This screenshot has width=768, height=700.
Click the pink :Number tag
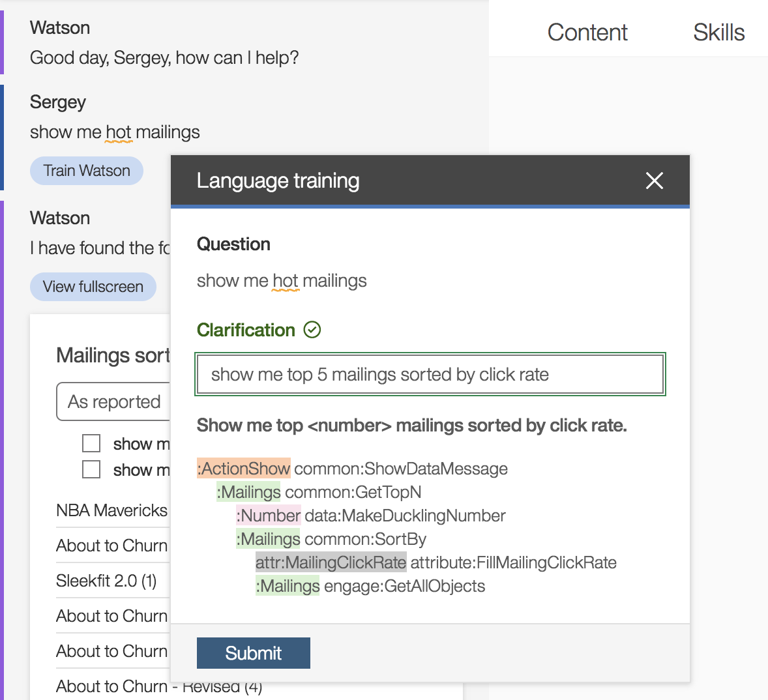click(269, 516)
